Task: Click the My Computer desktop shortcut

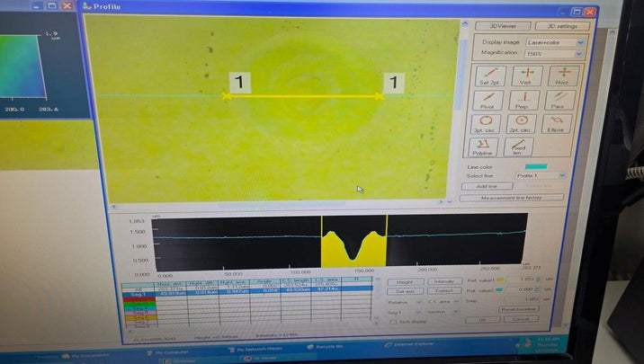Action: pos(167,352)
